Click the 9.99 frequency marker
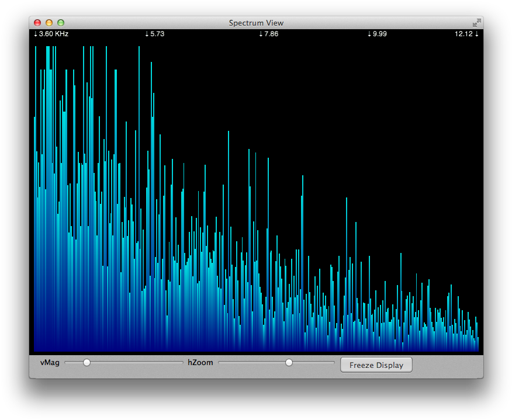512x420 pixels. coord(377,34)
